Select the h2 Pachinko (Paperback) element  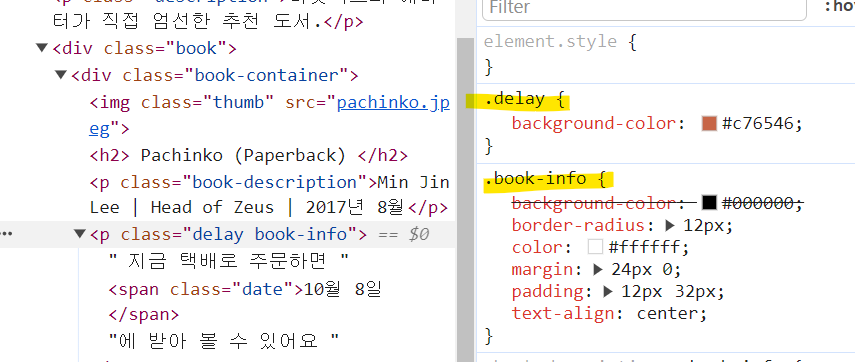[x=248, y=155]
